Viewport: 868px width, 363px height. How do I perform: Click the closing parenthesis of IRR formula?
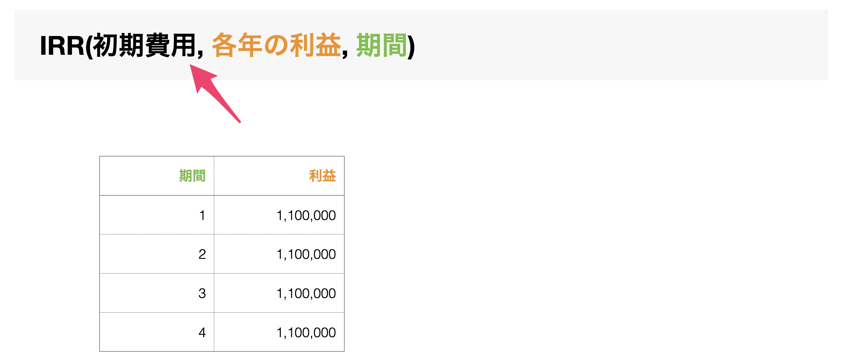[411, 46]
